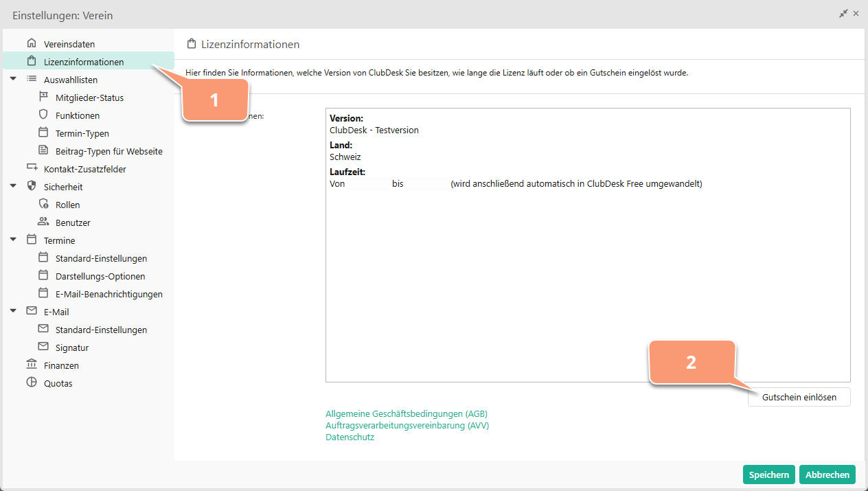Collapse the Termine tree group
Viewport: 868px width, 491px height.
pos(13,240)
